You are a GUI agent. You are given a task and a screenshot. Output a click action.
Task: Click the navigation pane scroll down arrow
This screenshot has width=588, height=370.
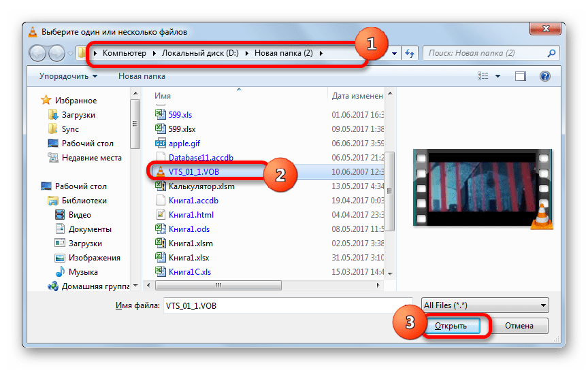coord(135,286)
